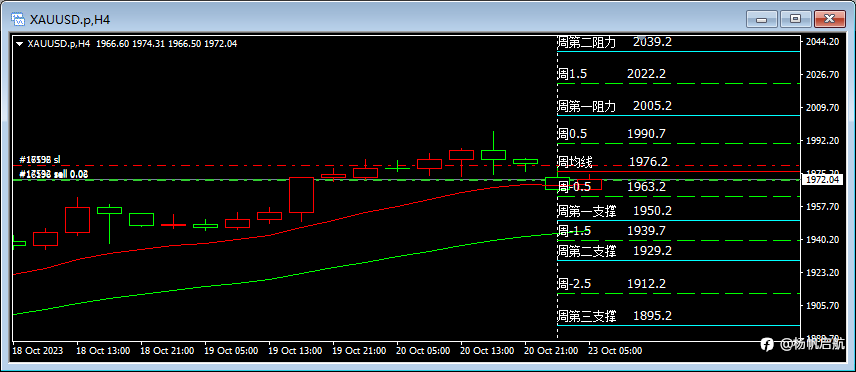Click the 19 Oct 05:00 time axis label

tap(231, 351)
